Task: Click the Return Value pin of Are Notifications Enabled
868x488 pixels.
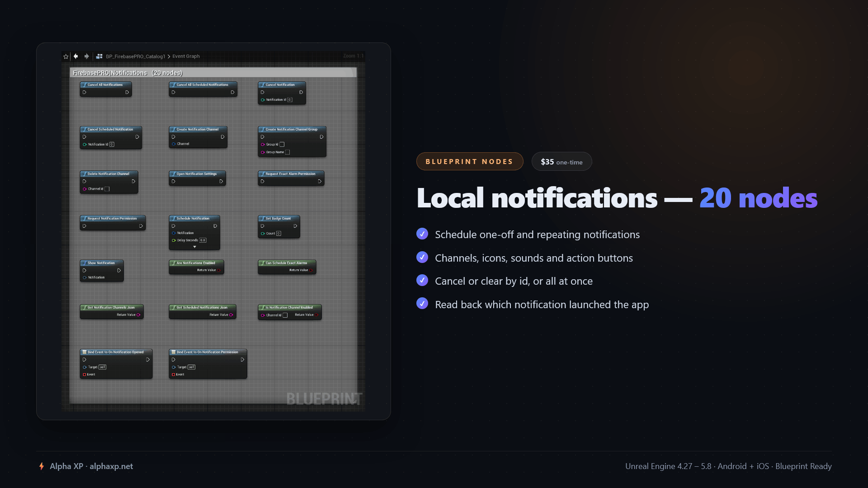Action: [x=219, y=270]
